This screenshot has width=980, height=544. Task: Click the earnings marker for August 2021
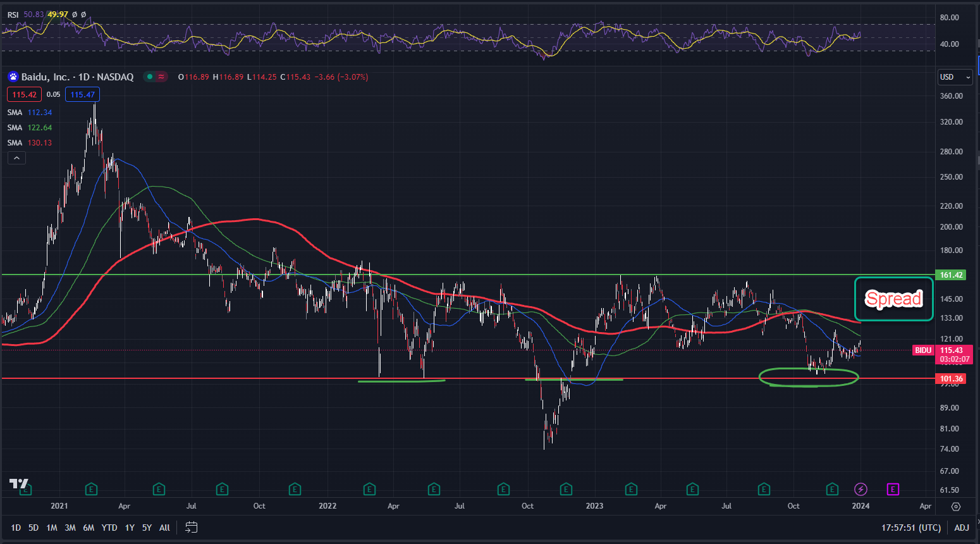pyautogui.click(x=222, y=489)
